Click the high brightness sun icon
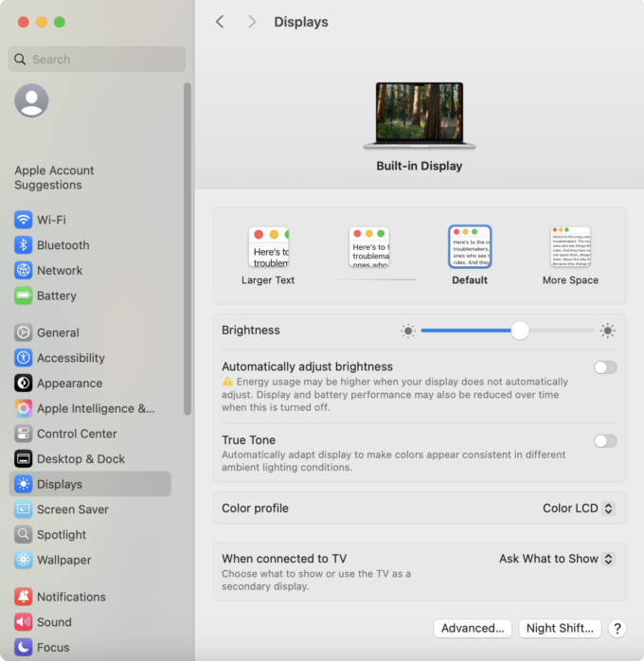This screenshot has height=661, width=644. click(607, 330)
